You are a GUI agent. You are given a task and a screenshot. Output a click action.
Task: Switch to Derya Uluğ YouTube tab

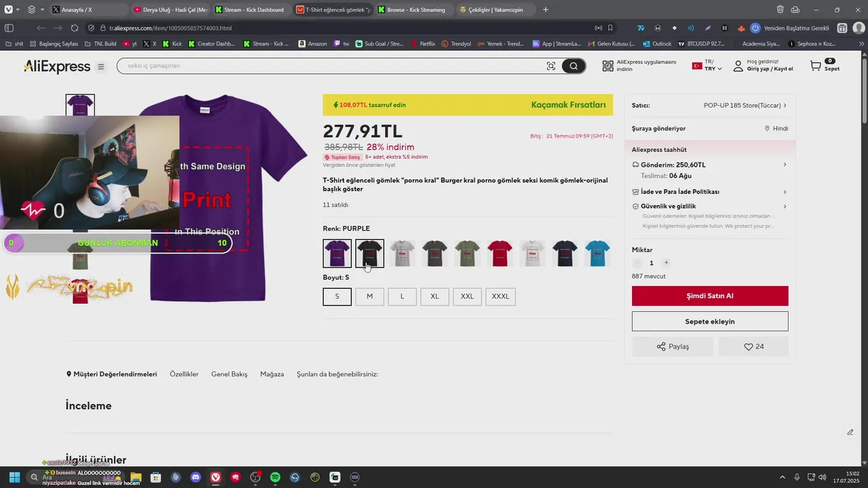170,9
